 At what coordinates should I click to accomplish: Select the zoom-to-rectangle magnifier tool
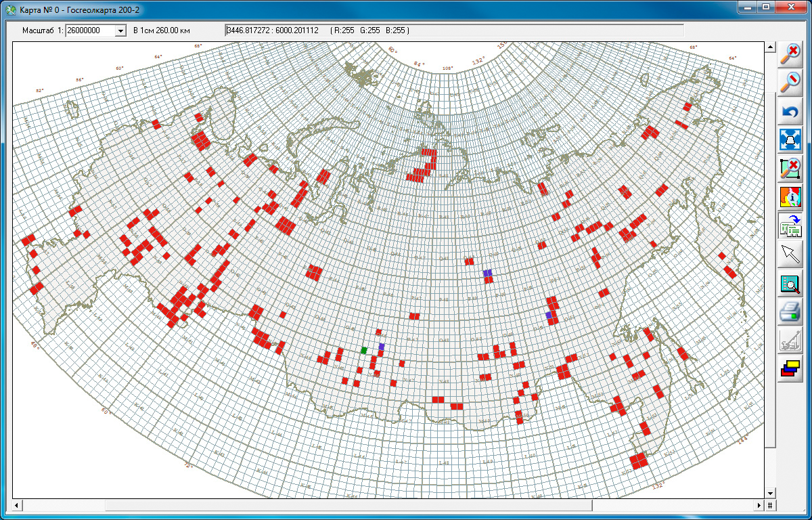click(790, 169)
